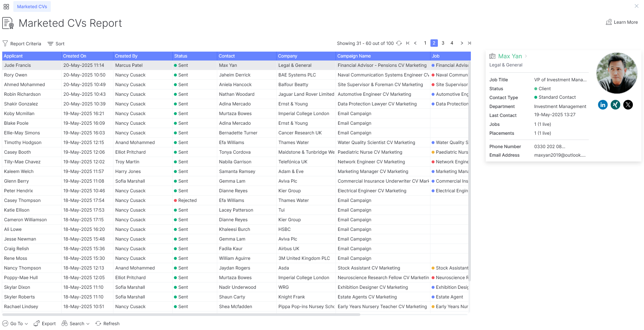Select the Marketed CVs tab
Screen dimensions: 644x330
pos(32,7)
